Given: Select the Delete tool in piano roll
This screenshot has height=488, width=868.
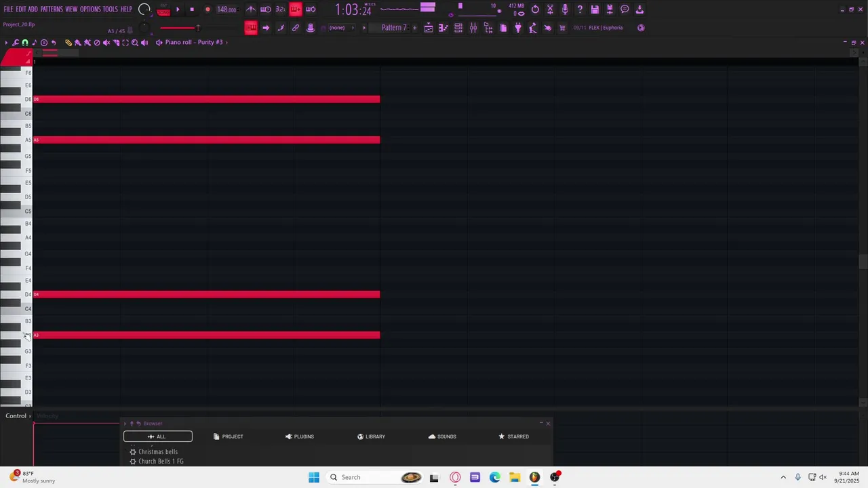Looking at the screenshot, I should point(97,43).
